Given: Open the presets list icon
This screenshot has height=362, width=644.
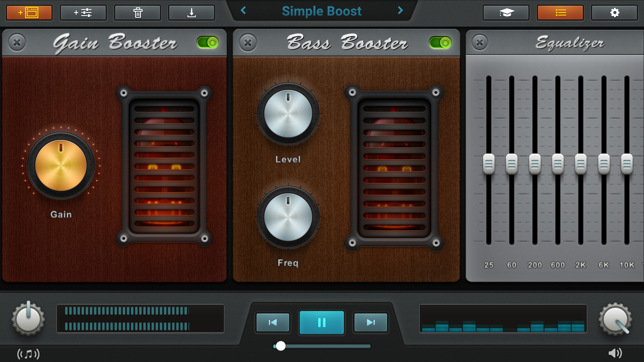Looking at the screenshot, I should click(x=560, y=12).
